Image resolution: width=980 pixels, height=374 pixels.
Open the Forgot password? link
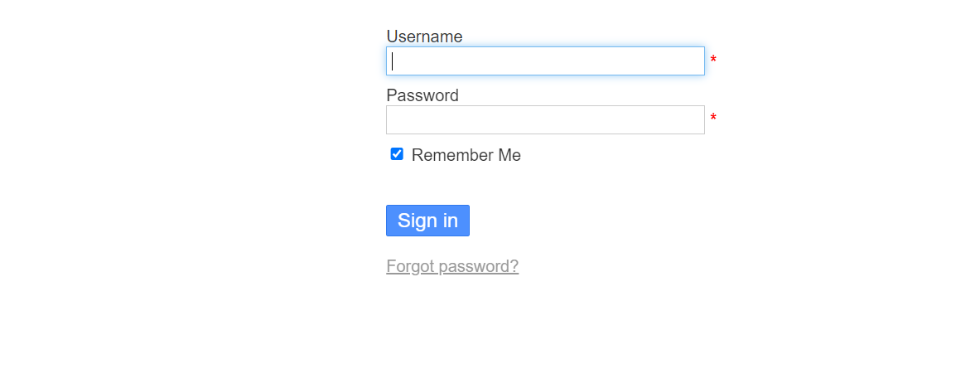coord(452,266)
